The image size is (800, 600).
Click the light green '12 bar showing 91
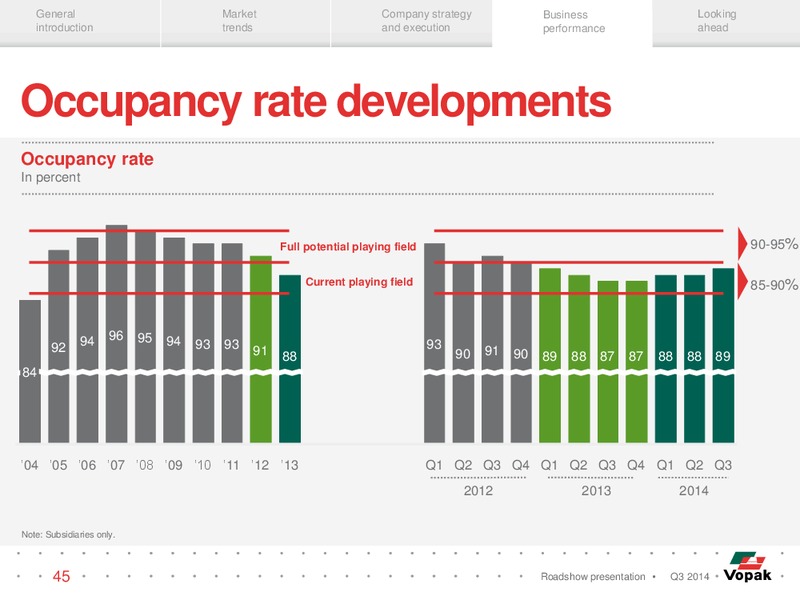261,349
